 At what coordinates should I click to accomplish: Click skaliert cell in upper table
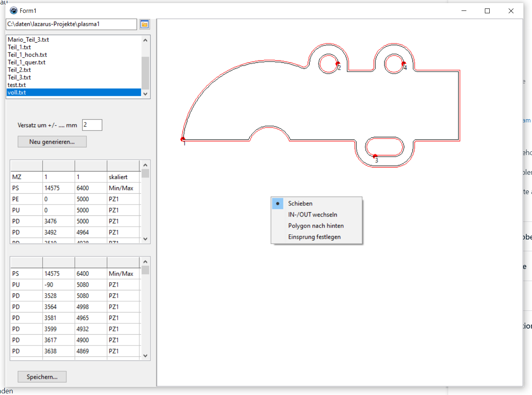click(123, 177)
